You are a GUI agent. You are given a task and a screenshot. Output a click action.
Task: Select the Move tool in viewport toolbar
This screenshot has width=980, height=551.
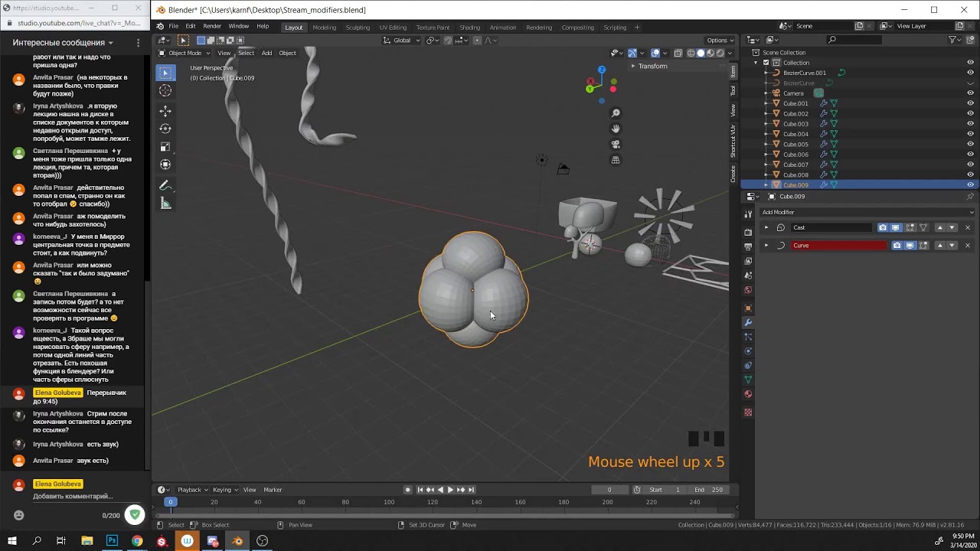pyautogui.click(x=165, y=111)
